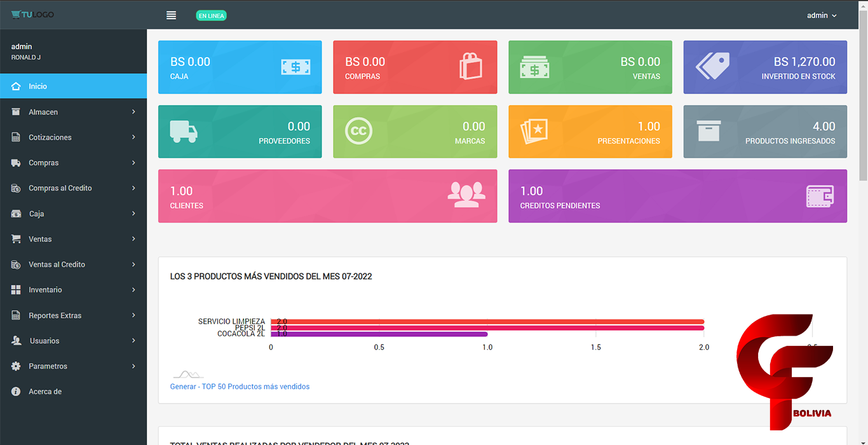868x445 pixels.
Task: Select Inicio in the sidebar
Action: [x=38, y=86]
